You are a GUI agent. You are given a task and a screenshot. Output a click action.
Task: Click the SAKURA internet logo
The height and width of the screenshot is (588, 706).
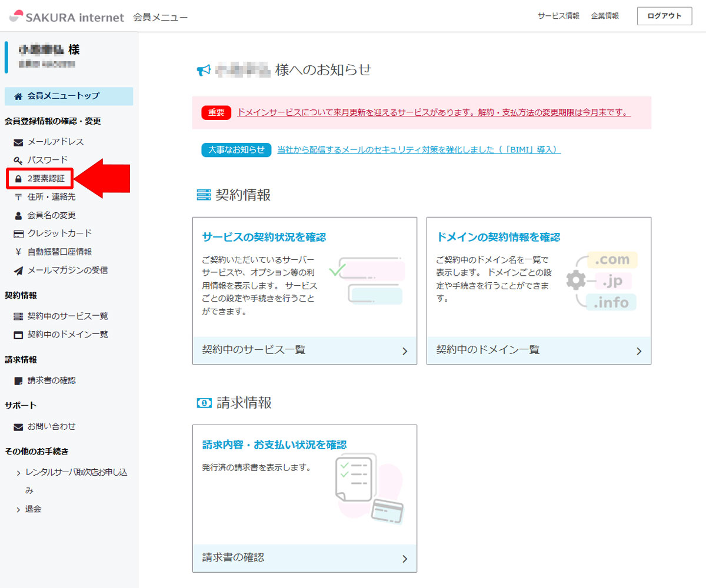pos(67,16)
